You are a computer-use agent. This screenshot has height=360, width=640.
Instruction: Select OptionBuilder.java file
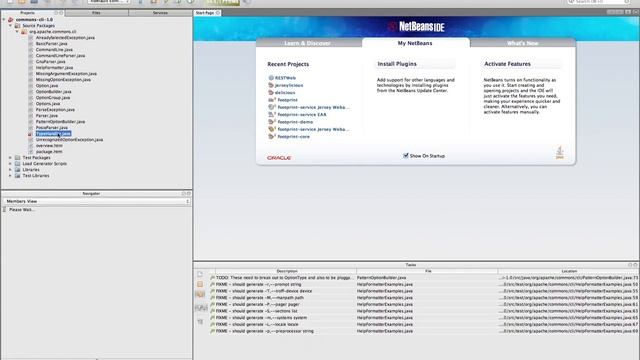coord(53,91)
